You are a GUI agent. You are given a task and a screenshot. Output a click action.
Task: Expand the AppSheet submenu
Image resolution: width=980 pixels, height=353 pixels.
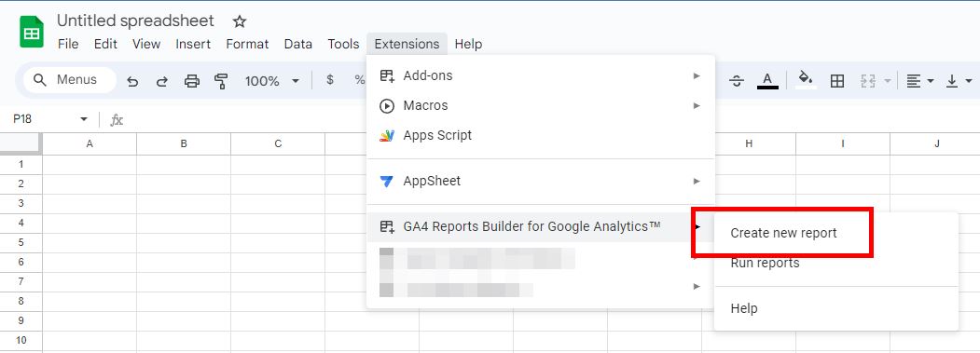pyautogui.click(x=541, y=182)
